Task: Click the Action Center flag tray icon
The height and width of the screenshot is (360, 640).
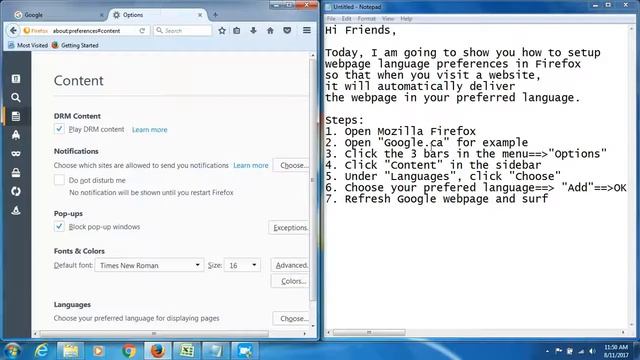Action: pyautogui.click(x=558, y=351)
